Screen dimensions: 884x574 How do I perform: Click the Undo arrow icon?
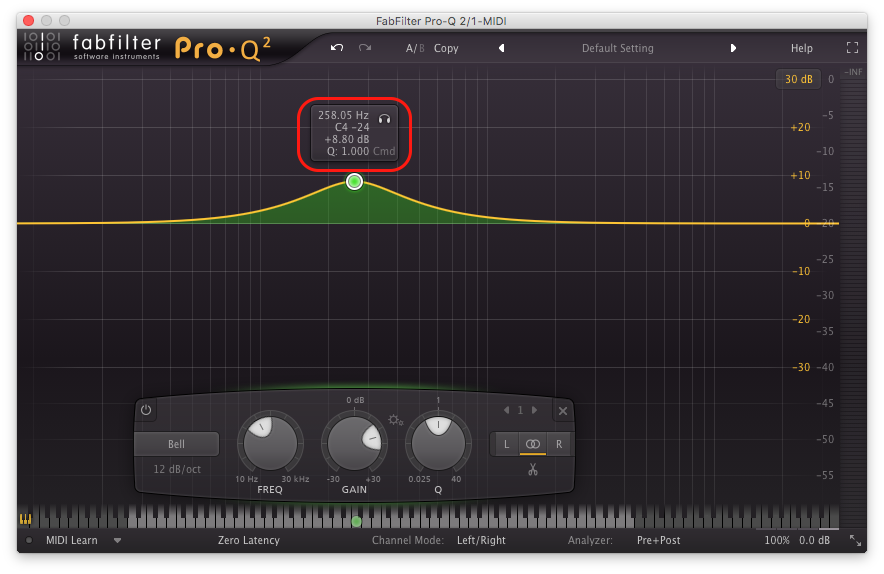[x=337, y=48]
